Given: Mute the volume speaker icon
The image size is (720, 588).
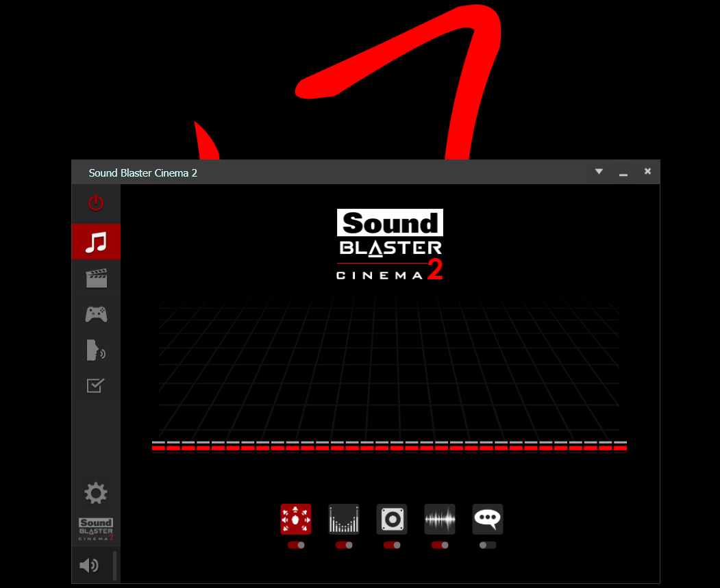Looking at the screenshot, I should click(x=89, y=565).
